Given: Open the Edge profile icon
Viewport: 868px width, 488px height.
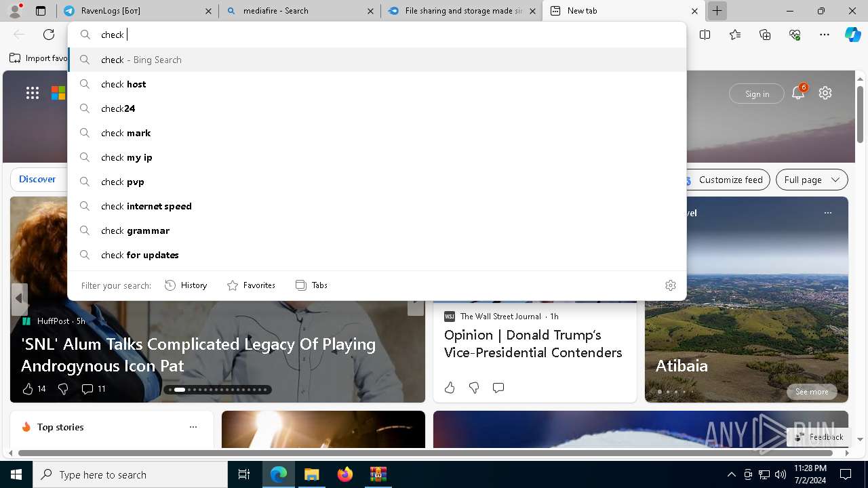Looking at the screenshot, I should pyautogui.click(x=15, y=11).
